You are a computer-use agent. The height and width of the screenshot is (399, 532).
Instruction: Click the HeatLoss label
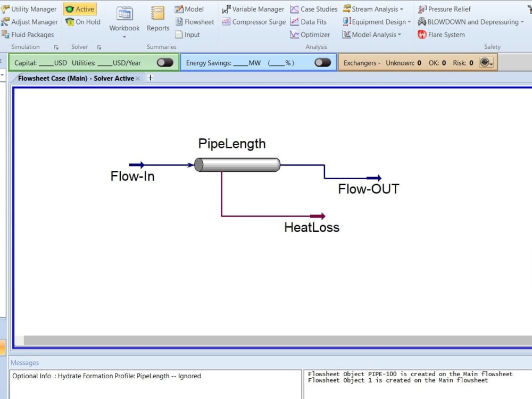pyautogui.click(x=312, y=227)
